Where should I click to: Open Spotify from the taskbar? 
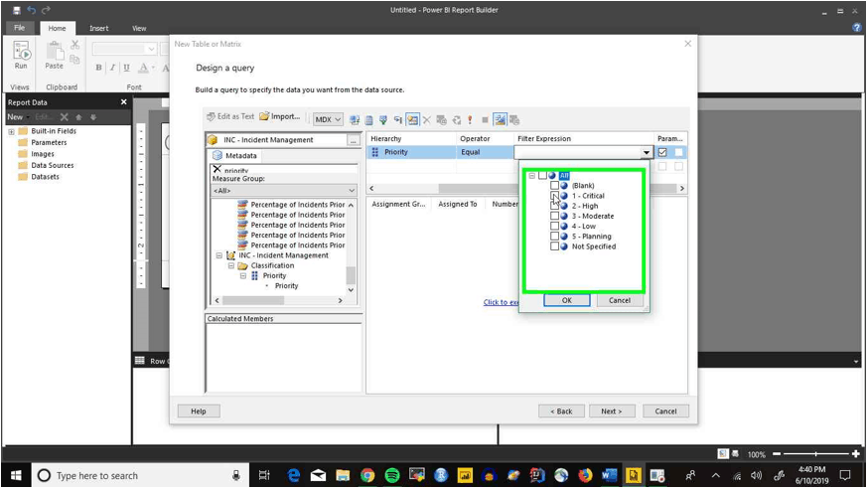[392, 476]
